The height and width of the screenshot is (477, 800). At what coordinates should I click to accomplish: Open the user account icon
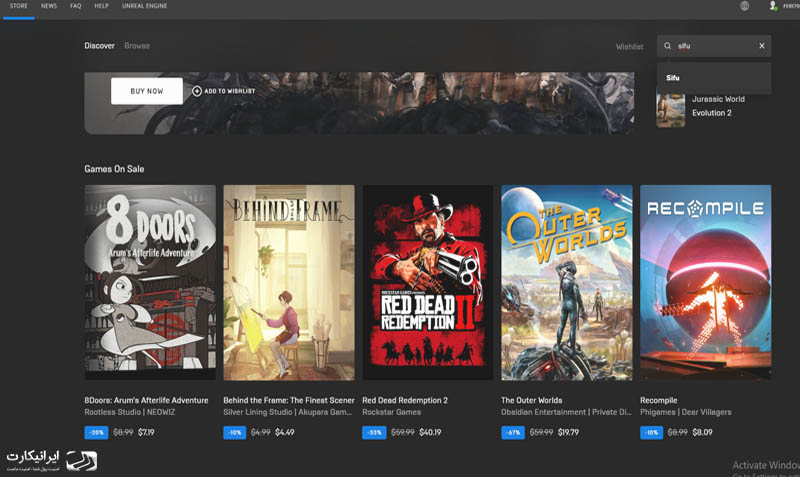[x=773, y=6]
